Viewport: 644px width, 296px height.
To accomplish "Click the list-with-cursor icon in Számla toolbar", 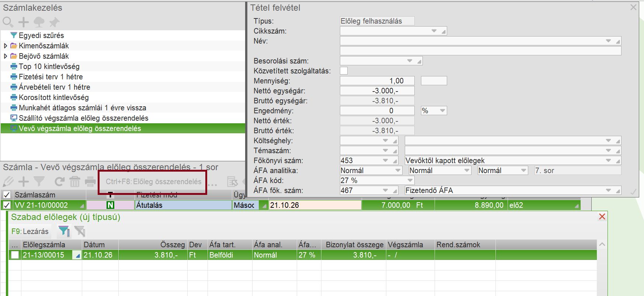I will tap(233, 182).
